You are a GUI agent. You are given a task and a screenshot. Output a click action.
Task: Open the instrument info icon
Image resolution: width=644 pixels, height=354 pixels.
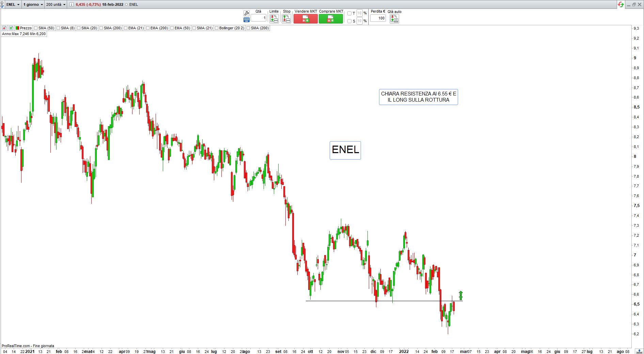pos(71,4)
